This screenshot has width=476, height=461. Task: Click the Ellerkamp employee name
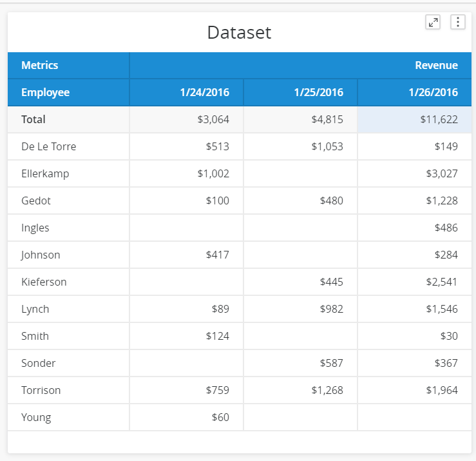click(x=45, y=174)
